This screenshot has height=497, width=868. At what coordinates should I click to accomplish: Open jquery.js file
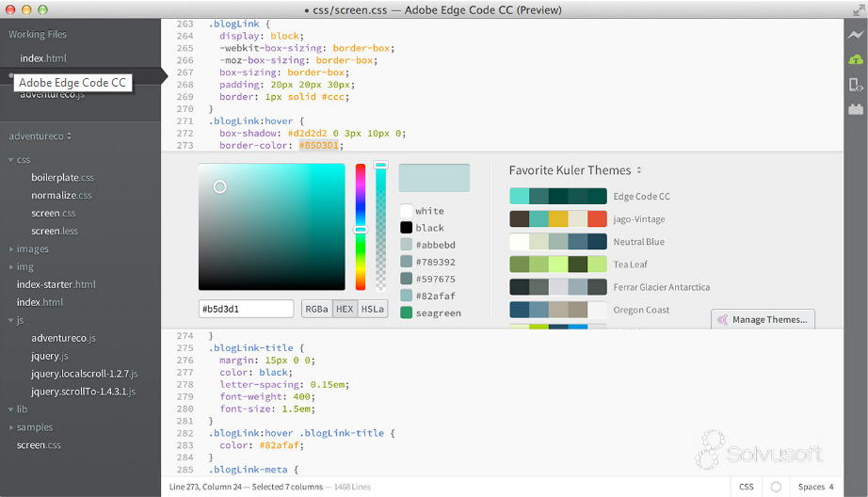tap(50, 356)
